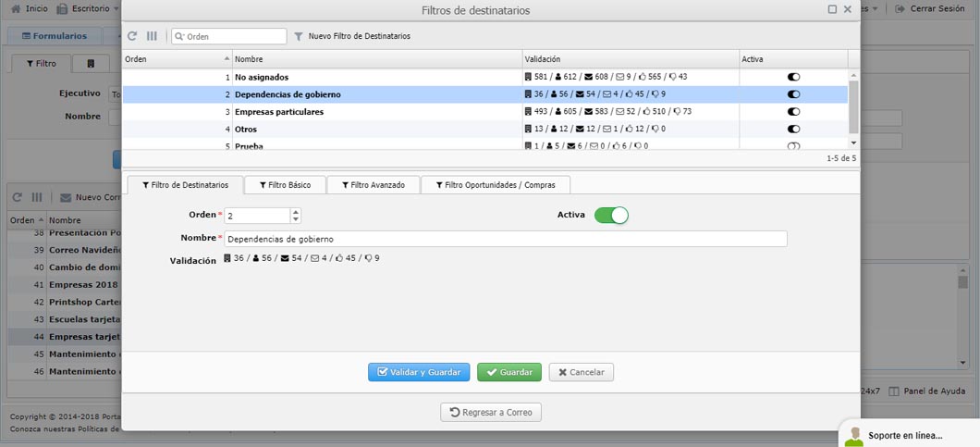
Task: Open the Filtro Oportunidades / Compras tab
Action: (496, 185)
